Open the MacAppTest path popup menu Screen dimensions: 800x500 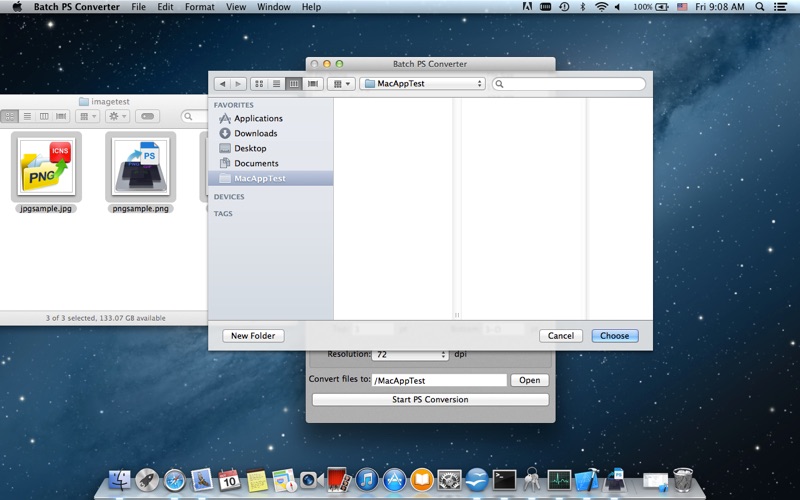pos(422,84)
